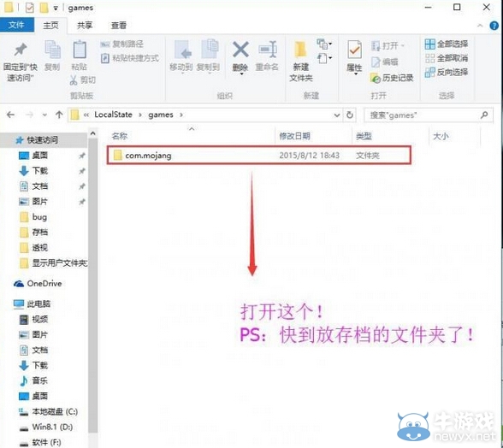Screen dimensions: 503x448
Task: Select the Cut scissors option
Action: pyautogui.click(x=82, y=80)
